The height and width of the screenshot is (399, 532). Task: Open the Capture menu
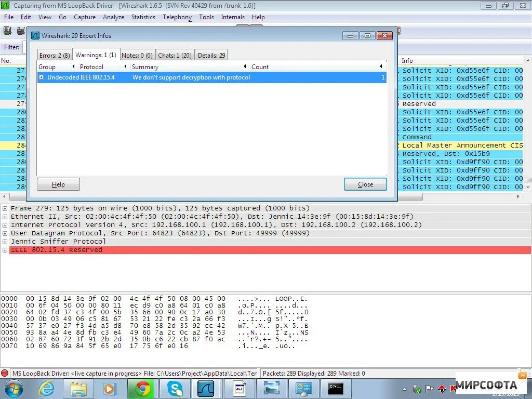[85, 17]
